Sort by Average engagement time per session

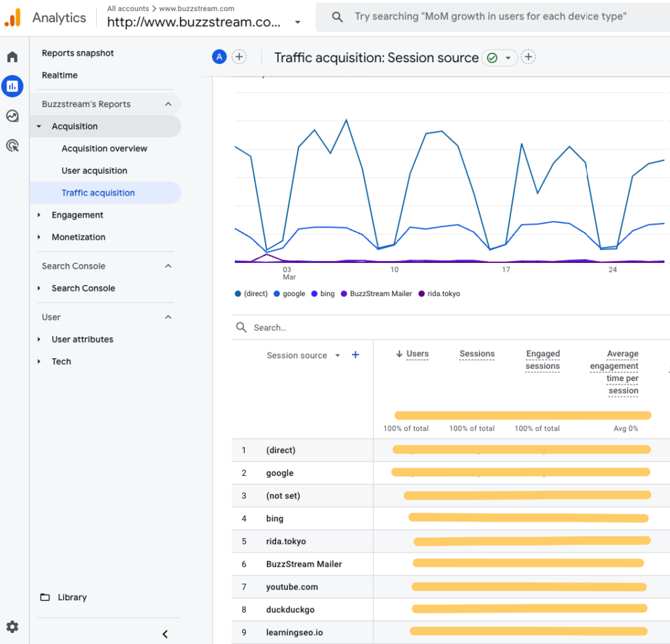point(614,372)
